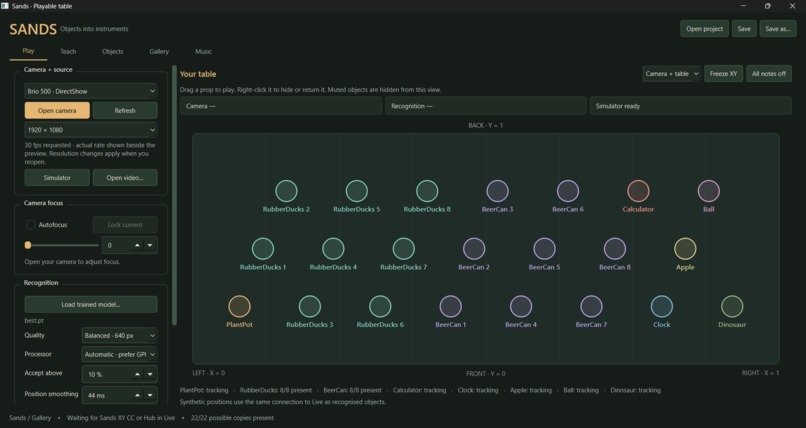The width and height of the screenshot is (806, 428).
Task: Click the 'Simulator ready' status text
Action: pyautogui.click(x=618, y=106)
